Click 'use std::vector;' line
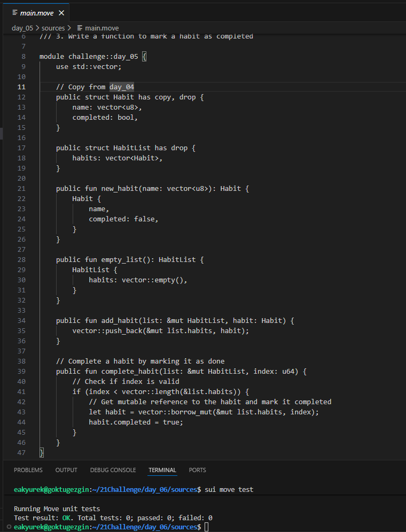 pos(89,66)
